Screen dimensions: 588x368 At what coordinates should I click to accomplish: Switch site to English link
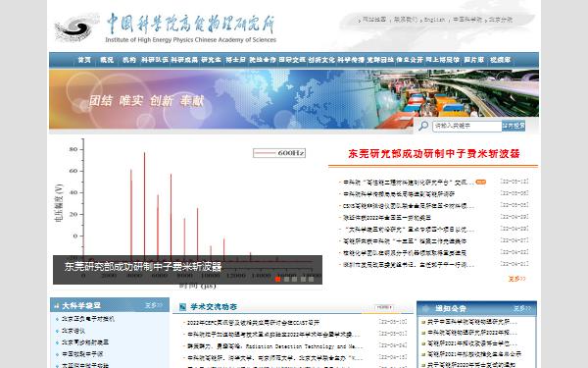434,20
